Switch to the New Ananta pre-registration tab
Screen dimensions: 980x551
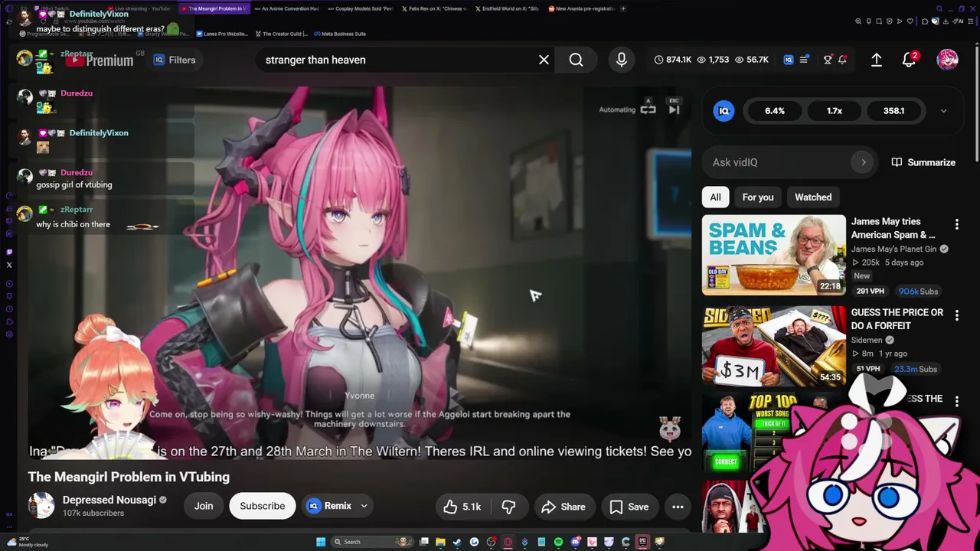tap(580, 8)
